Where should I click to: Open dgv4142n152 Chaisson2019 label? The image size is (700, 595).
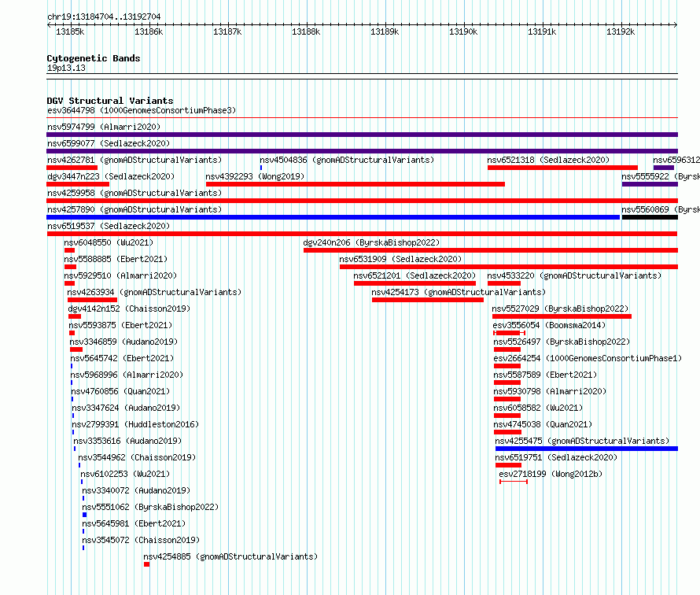pyautogui.click(x=129, y=309)
